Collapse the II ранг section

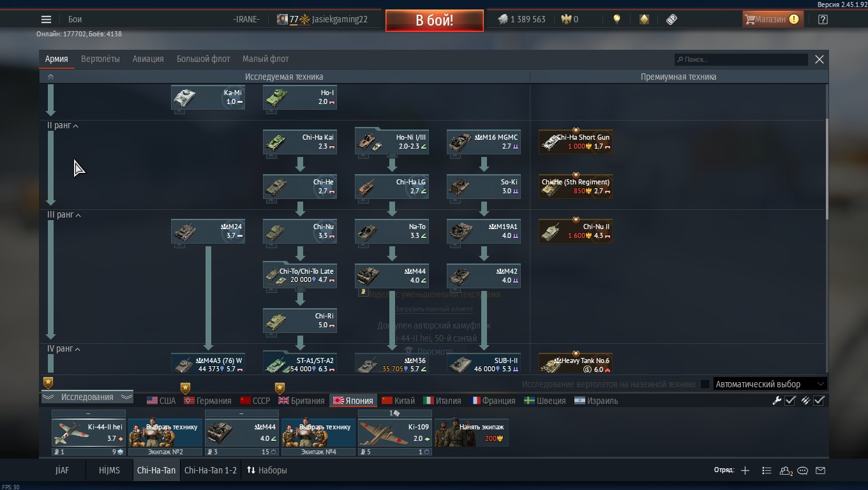[63, 126]
